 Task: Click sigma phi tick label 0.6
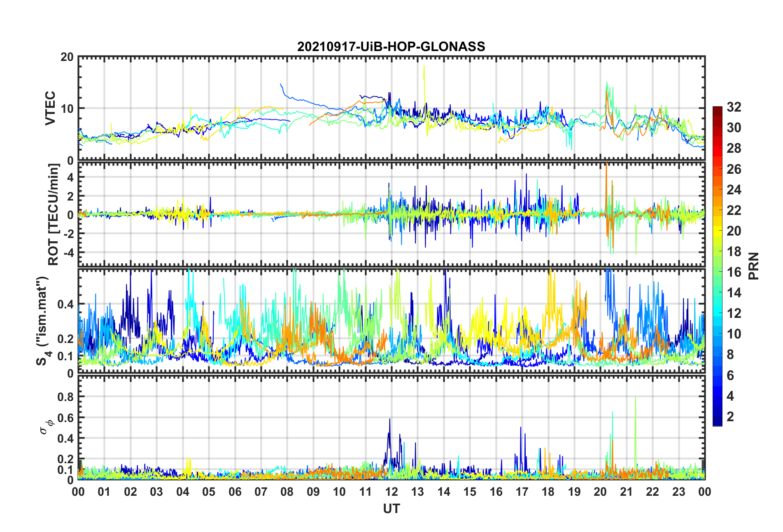tap(66, 418)
